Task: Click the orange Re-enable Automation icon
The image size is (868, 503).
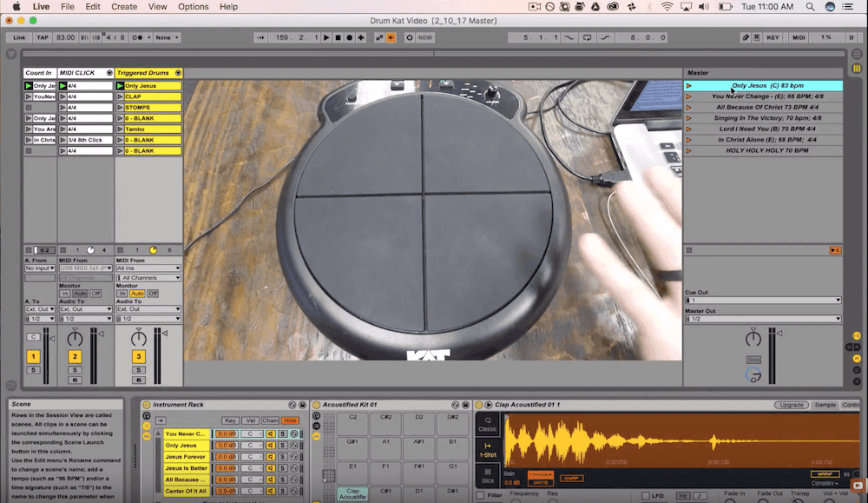Action: coord(391,37)
